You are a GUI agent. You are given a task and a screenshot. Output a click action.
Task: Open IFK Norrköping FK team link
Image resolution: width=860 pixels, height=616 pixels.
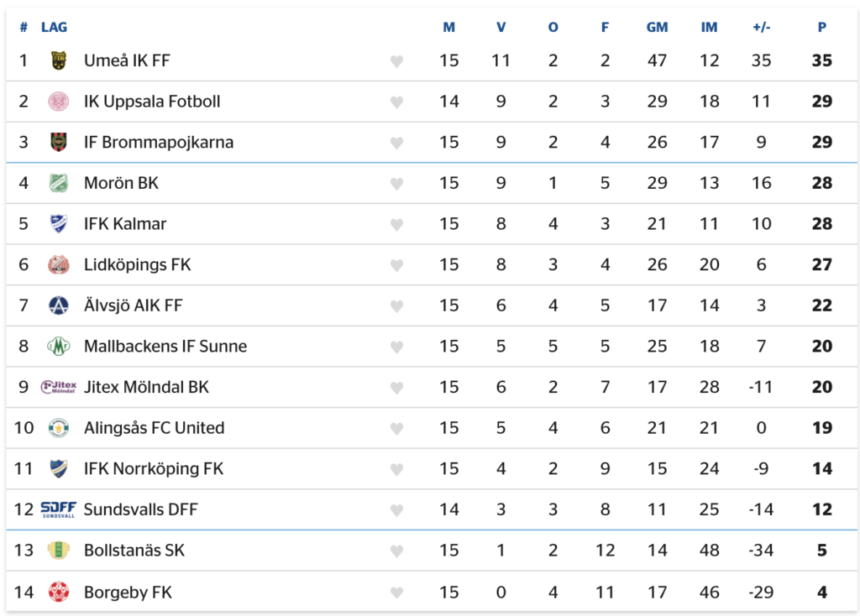click(154, 468)
